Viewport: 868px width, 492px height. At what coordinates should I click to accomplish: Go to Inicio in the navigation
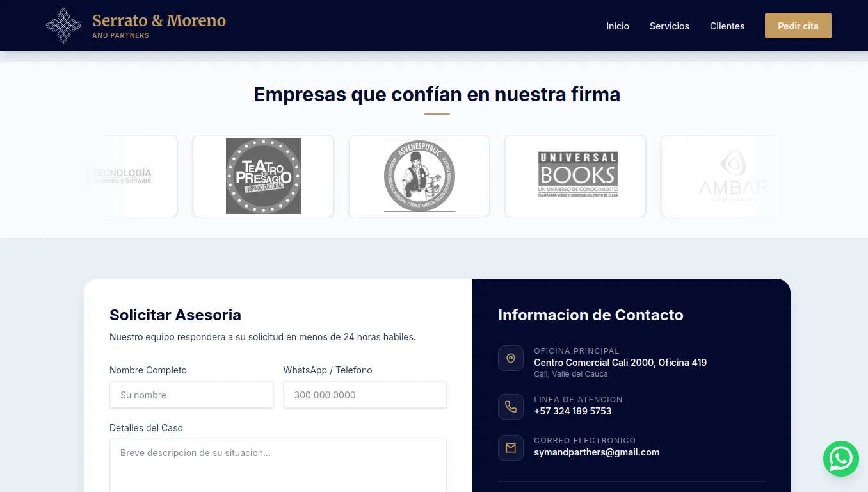click(618, 26)
